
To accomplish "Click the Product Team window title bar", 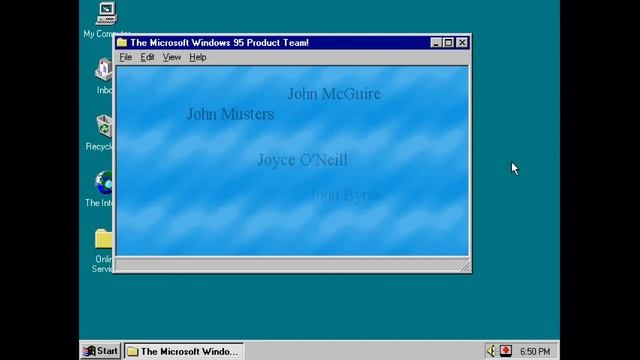I will (x=292, y=42).
